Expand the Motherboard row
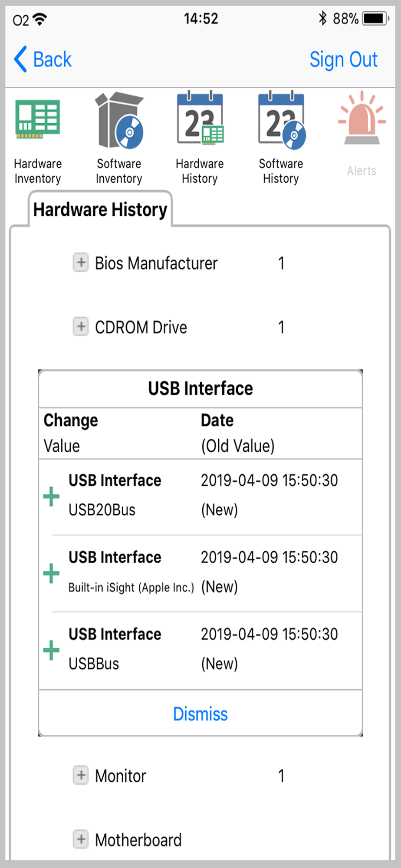This screenshot has width=401, height=868. [x=81, y=839]
